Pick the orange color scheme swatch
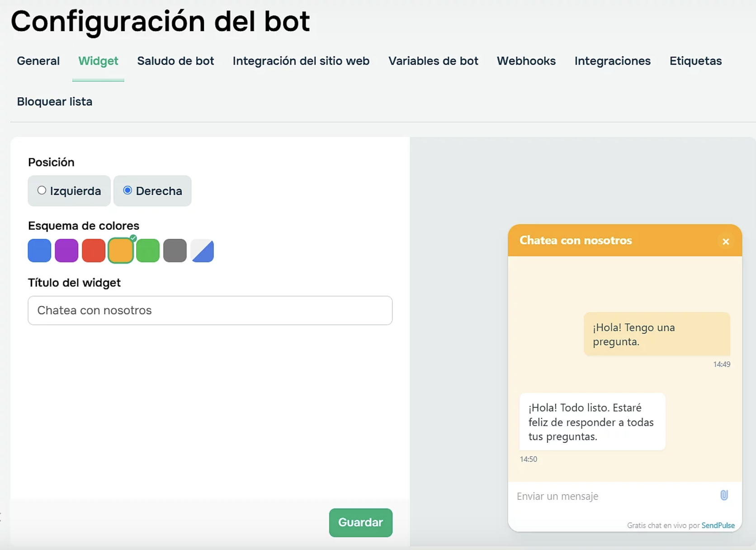Image resolution: width=756 pixels, height=550 pixels. (x=121, y=251)
